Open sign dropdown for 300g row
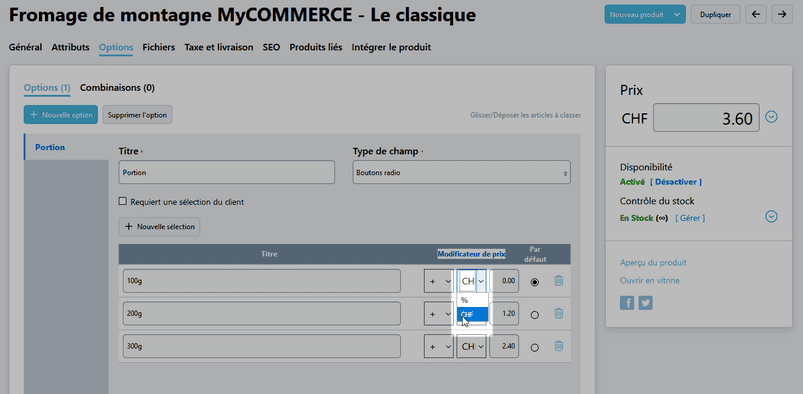The image size is (803, 394). (438, 347)
